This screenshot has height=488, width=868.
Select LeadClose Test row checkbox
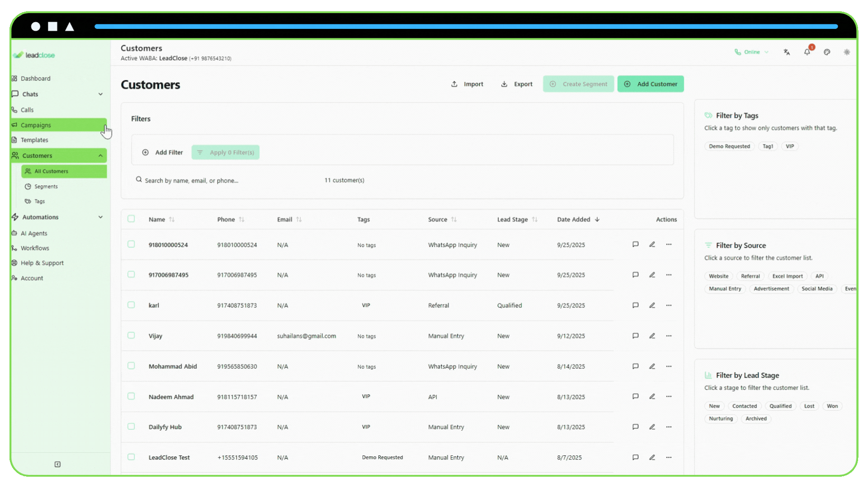point(131,457)
